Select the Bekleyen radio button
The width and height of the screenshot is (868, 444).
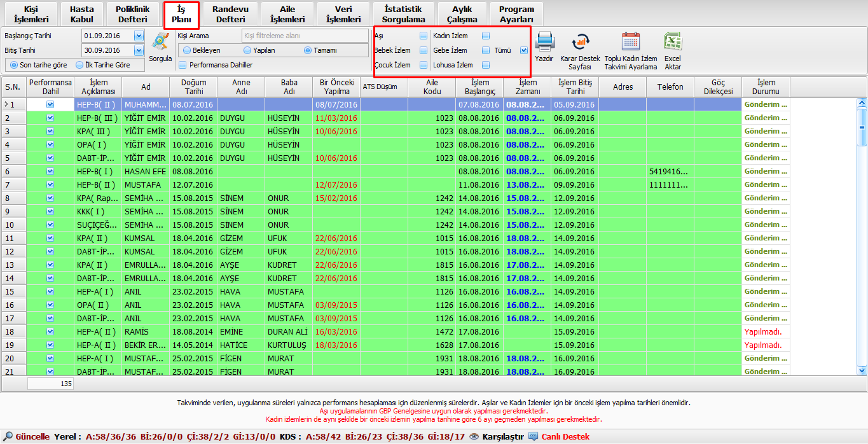pos(187,50)
